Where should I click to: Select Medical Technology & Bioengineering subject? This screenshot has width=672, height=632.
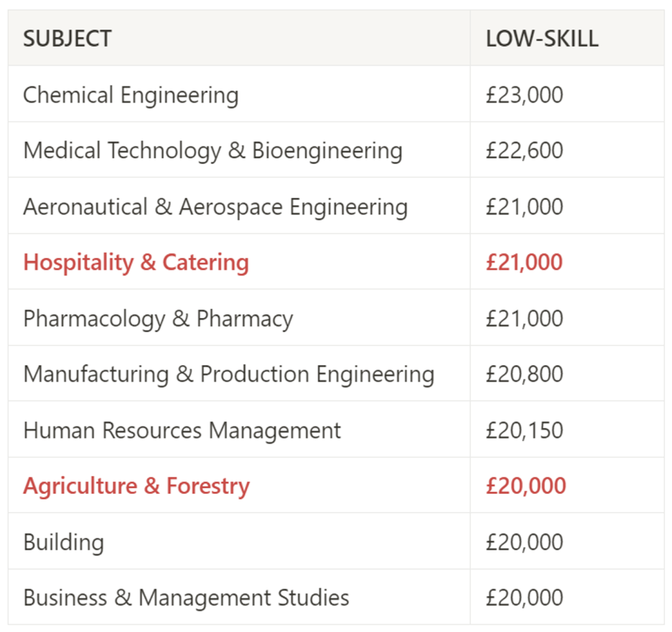point(213,151)
